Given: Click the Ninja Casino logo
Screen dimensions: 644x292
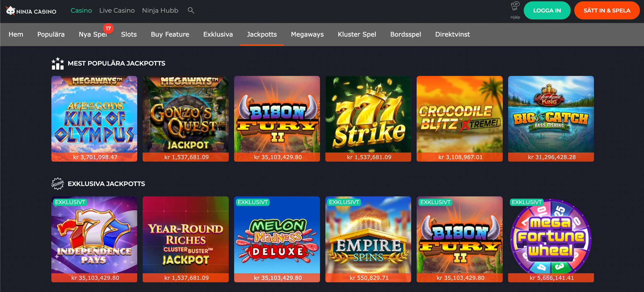Looking at the screenshot, I should [x=31, y=11].
